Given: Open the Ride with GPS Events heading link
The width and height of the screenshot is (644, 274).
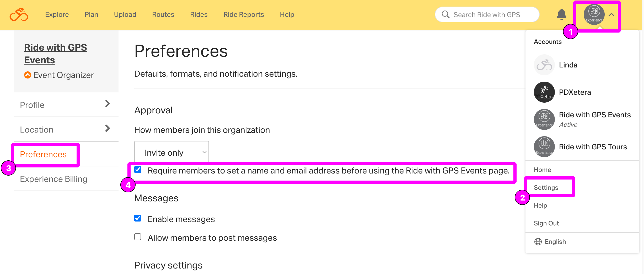Looking at the screenshot, I should [x=56, y=54].
